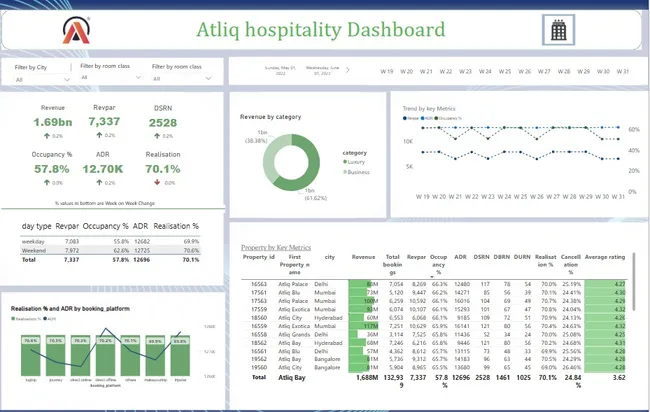Click the light green Business donut segment
This screenshot has width=650, height=412.
[270, 158]
